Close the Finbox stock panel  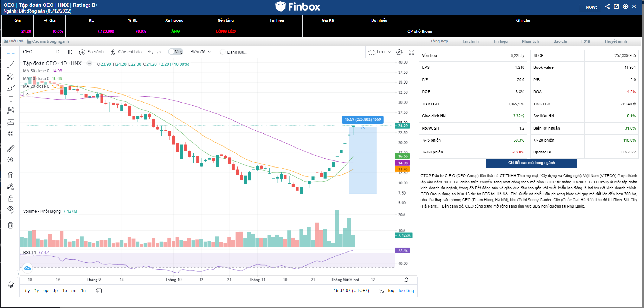pyautogui.click(x=634, y=6)
